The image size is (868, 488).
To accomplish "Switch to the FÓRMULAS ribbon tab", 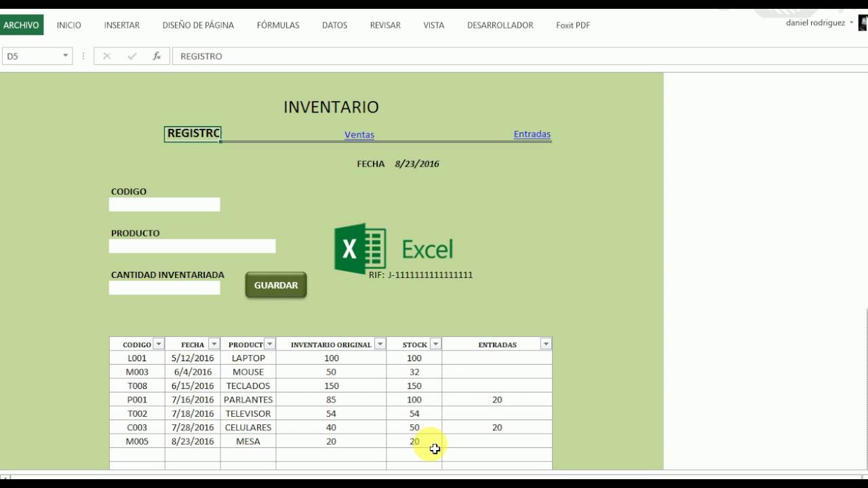I will coord(278,25).
